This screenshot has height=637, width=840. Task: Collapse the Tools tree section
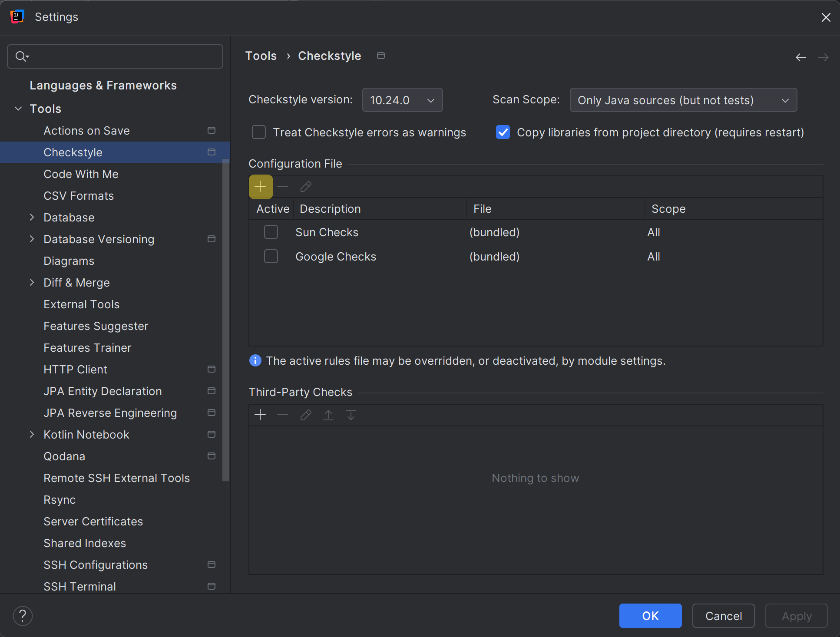(x=18, y=109)
